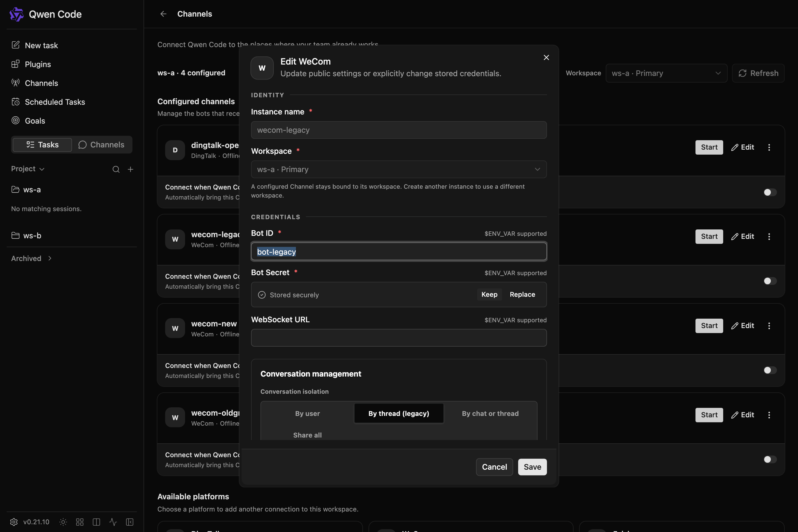Toggle auto-connect for wecom-legacy channel

click(x=770, y=281)
